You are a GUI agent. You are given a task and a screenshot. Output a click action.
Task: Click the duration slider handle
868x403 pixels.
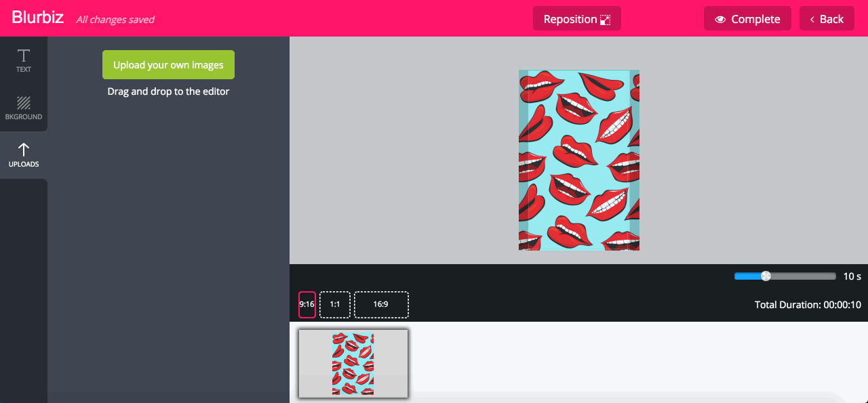tap(766, 276)
